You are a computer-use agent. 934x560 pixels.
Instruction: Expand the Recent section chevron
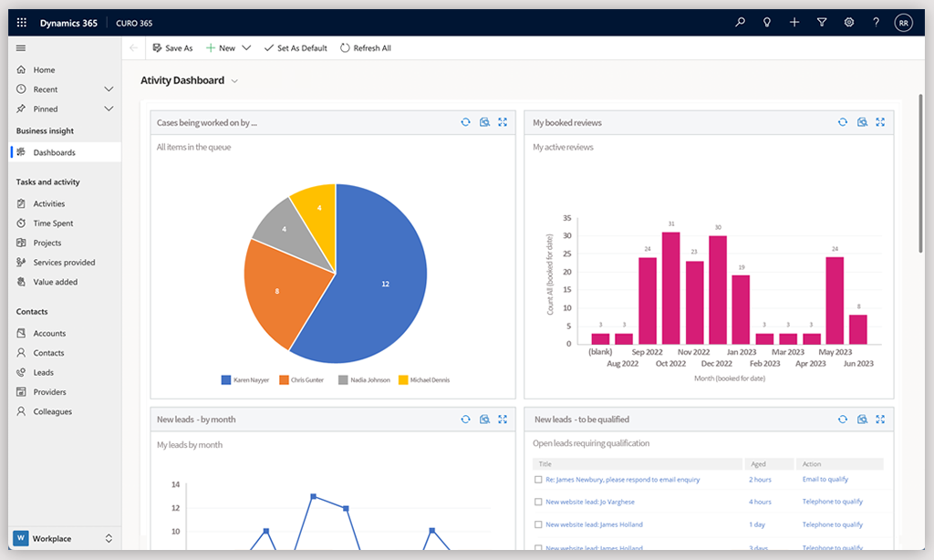click(x=109, y=89)
